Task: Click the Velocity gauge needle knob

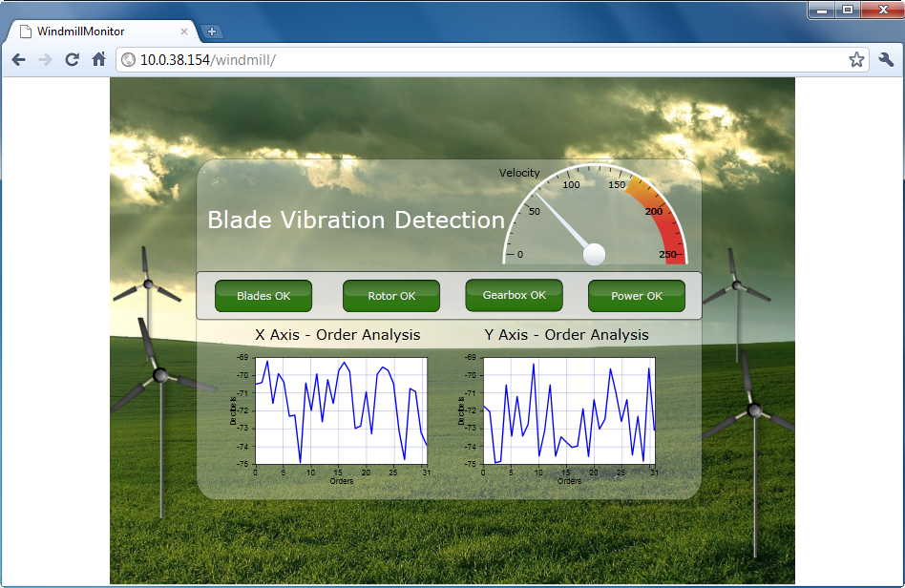Action: 594,253
